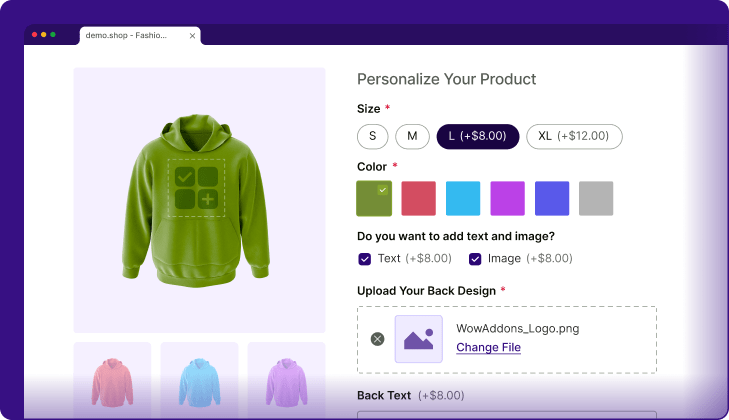This screenshot has height=420, width=729.
Task: Select size L (+$8.00)
Action: coord(477,136)
